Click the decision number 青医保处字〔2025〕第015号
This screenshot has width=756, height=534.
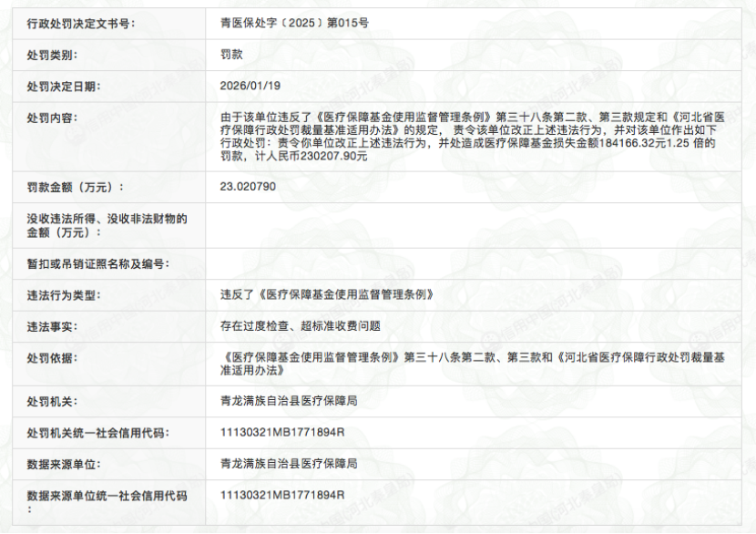point(294,23)
